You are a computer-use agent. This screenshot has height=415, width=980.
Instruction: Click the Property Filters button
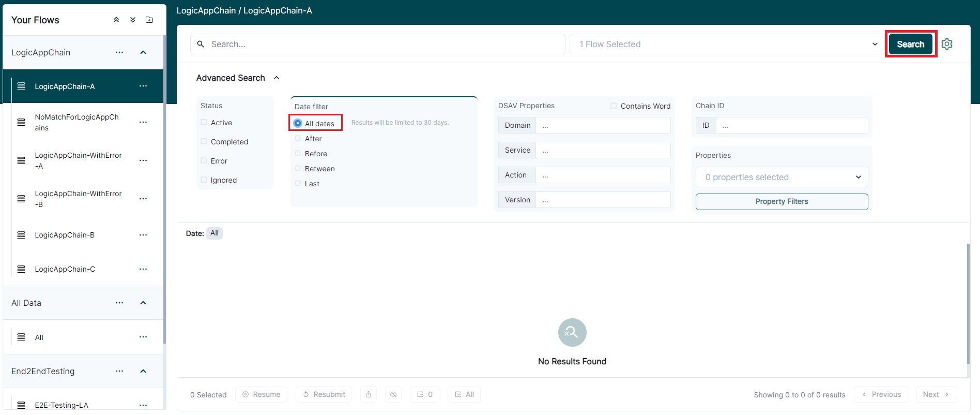click(x=782, y=201)
